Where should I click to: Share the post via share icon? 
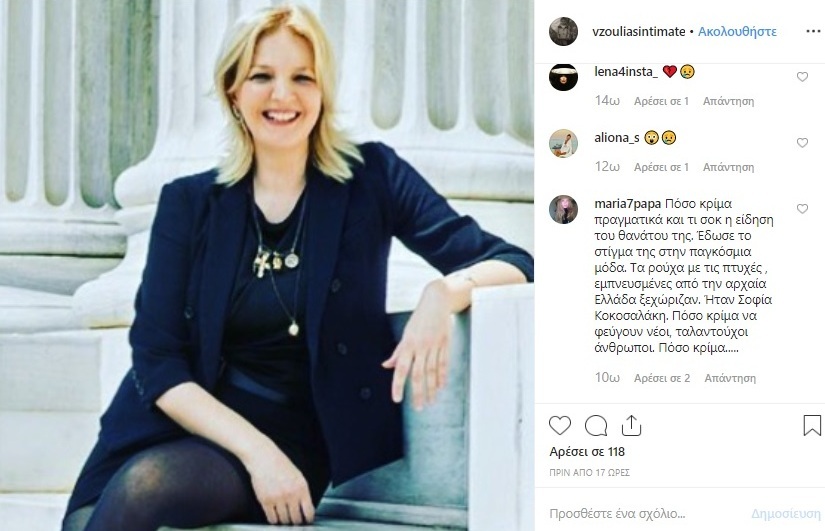[631, 425]
